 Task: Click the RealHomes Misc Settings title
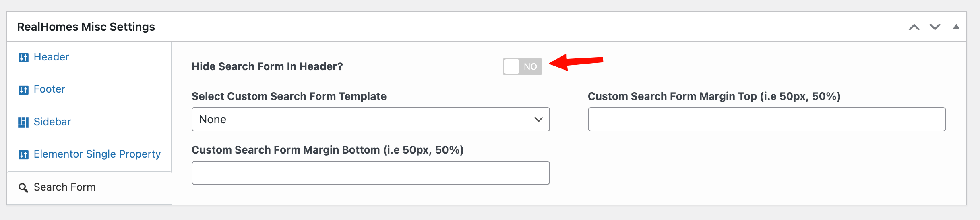coord(86,27)
